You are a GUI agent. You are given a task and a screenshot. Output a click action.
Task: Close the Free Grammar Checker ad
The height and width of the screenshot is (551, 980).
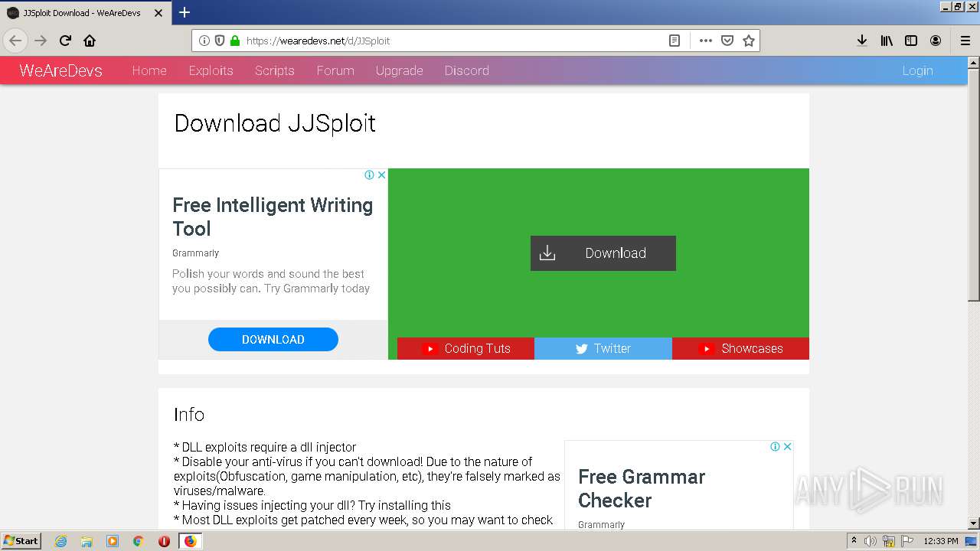coord(787,446)
